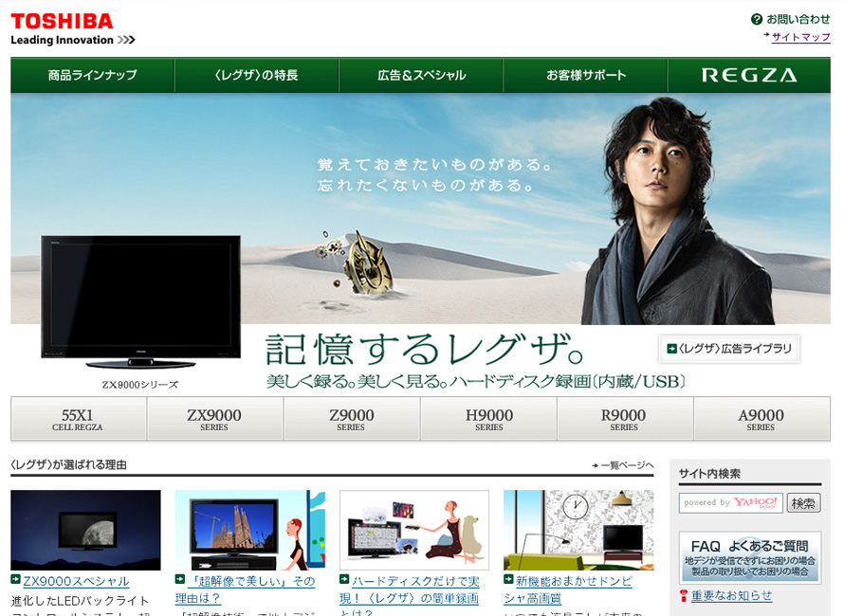The height and width of the screenshot is (616, 844).
Task: Select the H9000 SERIES tab
Action: point(488,419)
